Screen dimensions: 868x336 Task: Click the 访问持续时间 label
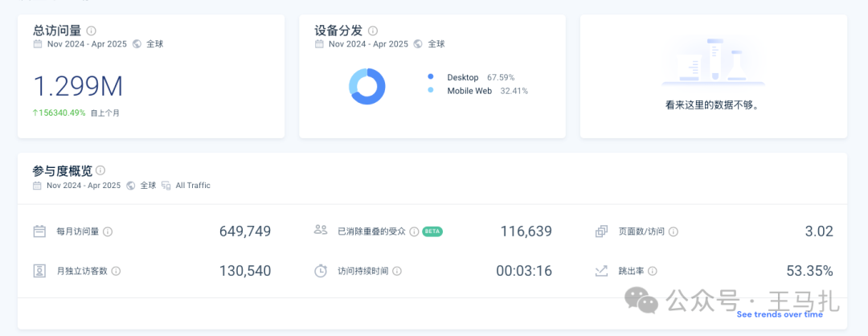363,271
